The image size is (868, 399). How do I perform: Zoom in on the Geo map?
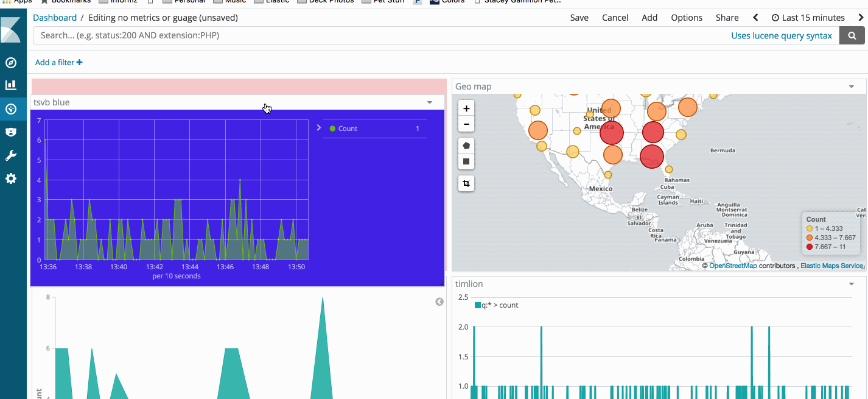pyautogui.click(x=466, y=108)
